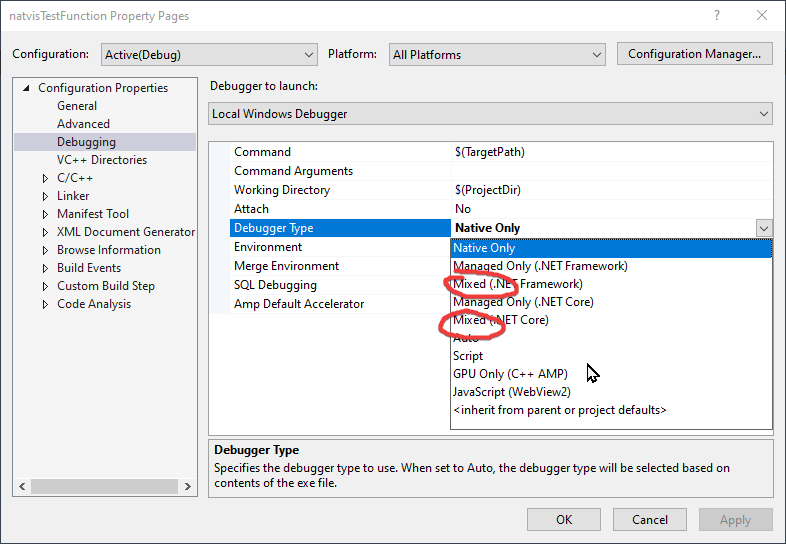This screenshot has width=786, height=544.
Task: Click the empty Command Arguments value field
Action: coord(612,171)
